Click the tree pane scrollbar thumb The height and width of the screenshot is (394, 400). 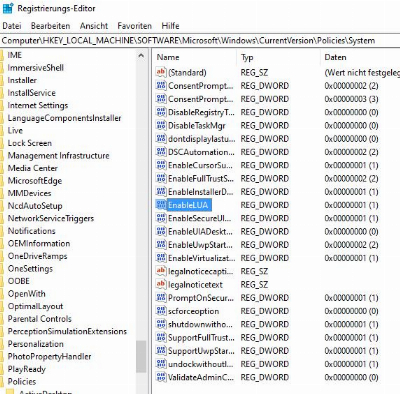141,357
